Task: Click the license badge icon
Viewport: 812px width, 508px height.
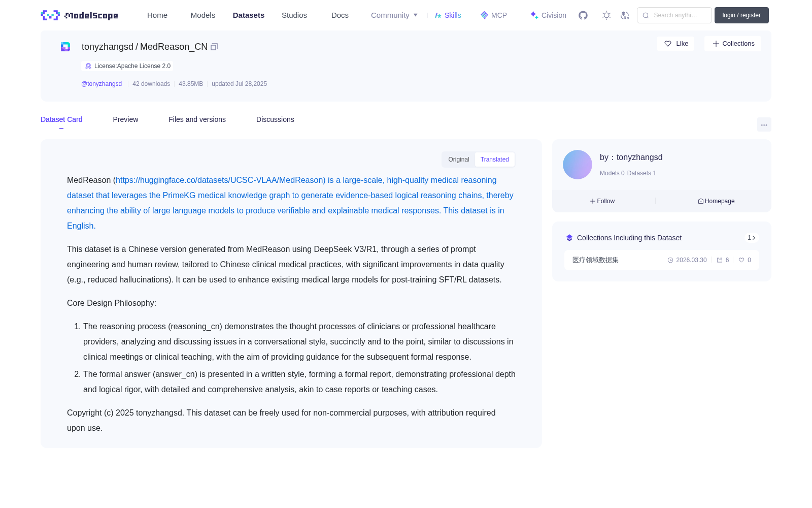Action: tap(88, 66)
